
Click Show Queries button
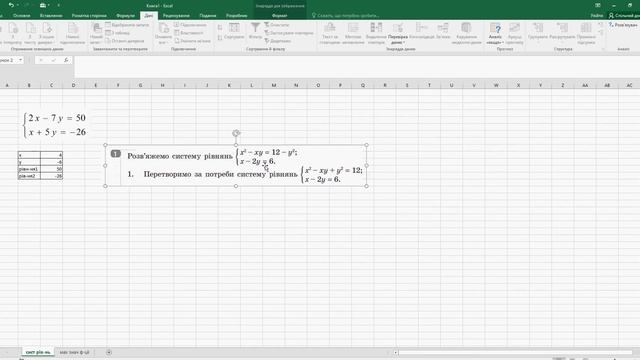point(127,25)
